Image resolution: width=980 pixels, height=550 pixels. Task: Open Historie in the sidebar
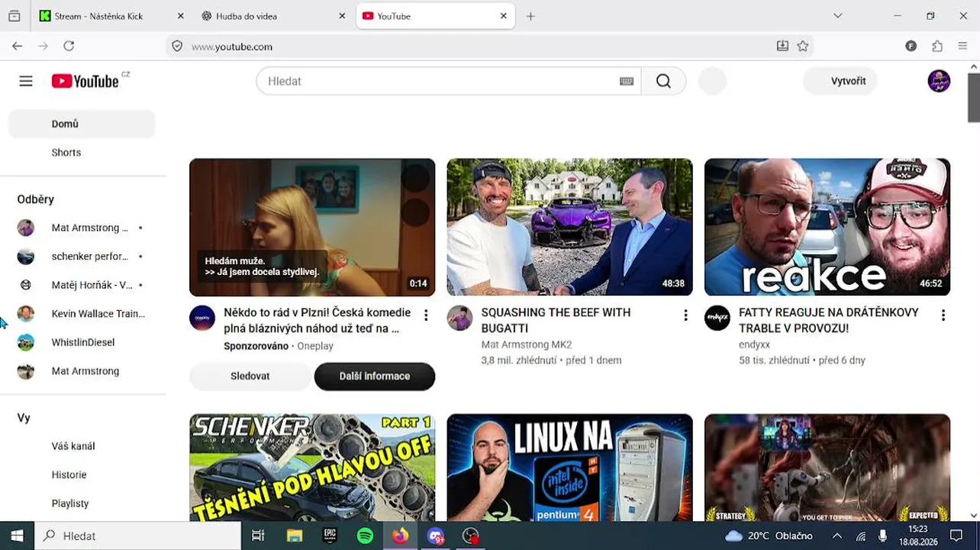point(82,475)
